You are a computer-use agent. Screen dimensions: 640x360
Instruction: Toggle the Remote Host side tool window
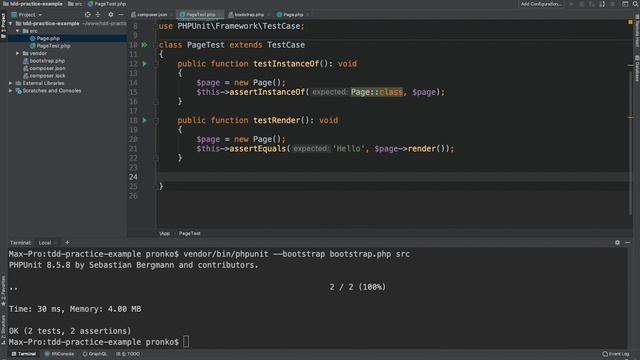click(636, 31)
